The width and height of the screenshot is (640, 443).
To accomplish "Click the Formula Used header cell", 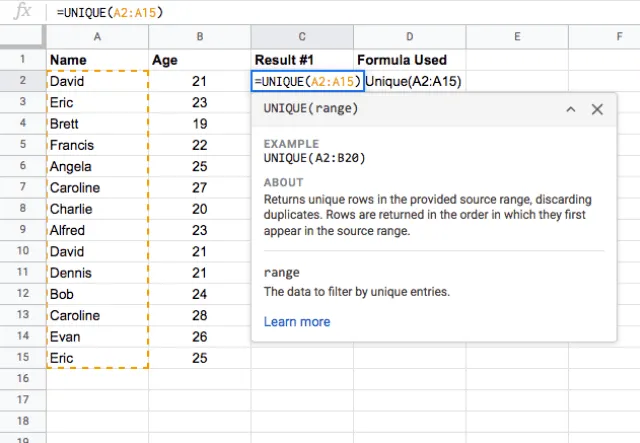I will point(410,60).
